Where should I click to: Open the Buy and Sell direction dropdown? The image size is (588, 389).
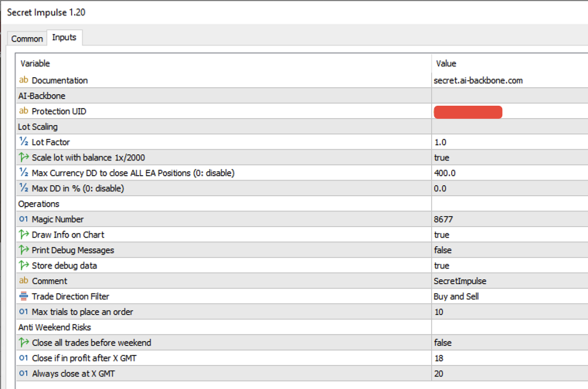pos(459,296)
